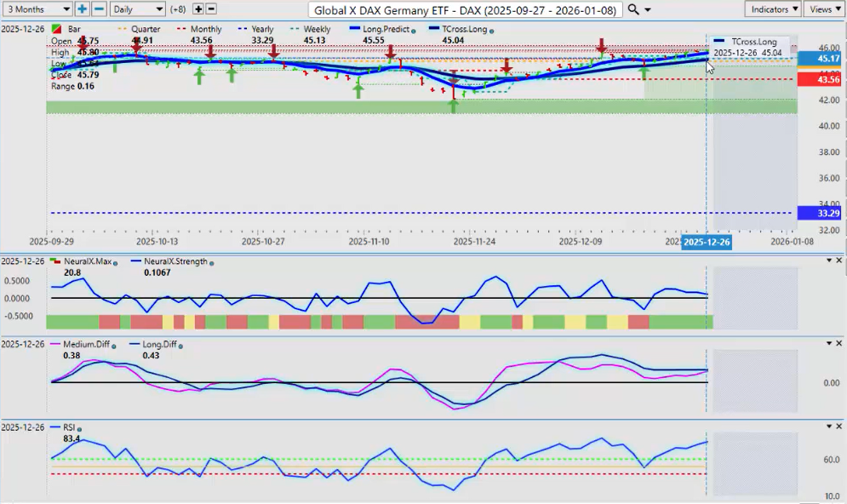Open the Views menu
Viewport: 847px width, 504px height.
(x=823, y=9)
